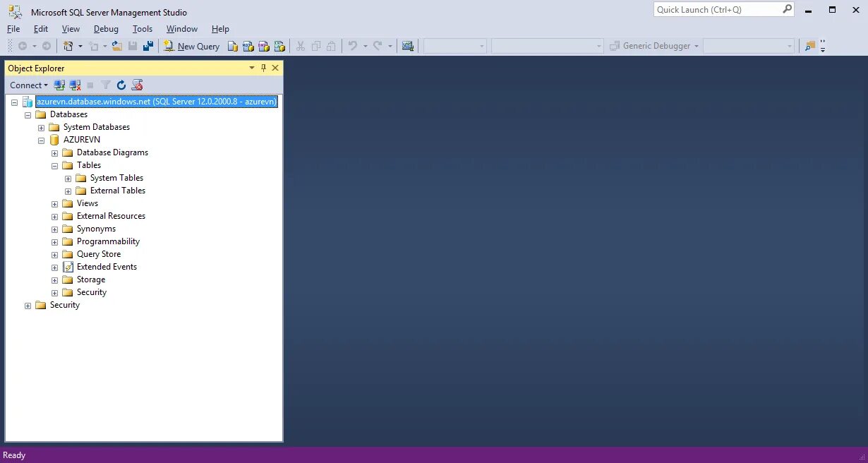Click the Object Explorer panel title
868x463 pixels.
[36, 68]
